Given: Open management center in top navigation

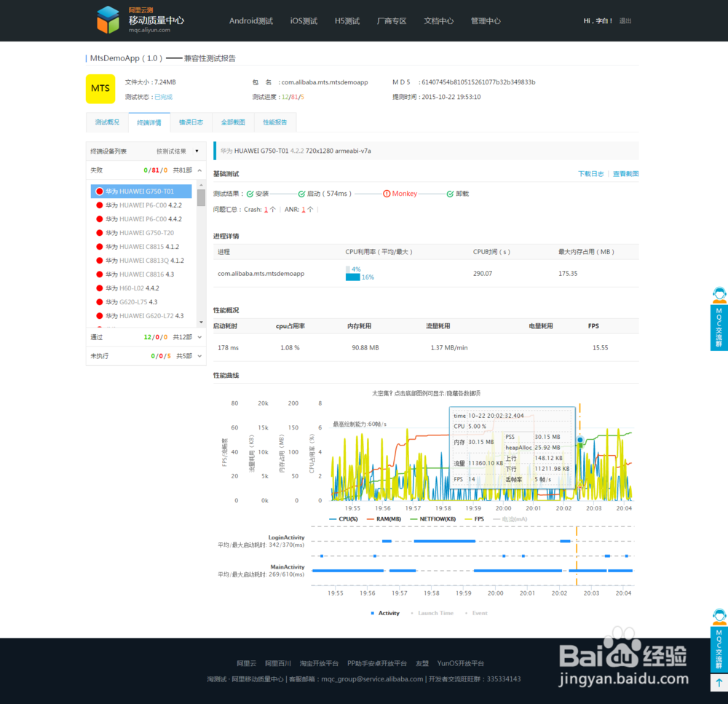Looking at the screenshot, I should point(486,21).
